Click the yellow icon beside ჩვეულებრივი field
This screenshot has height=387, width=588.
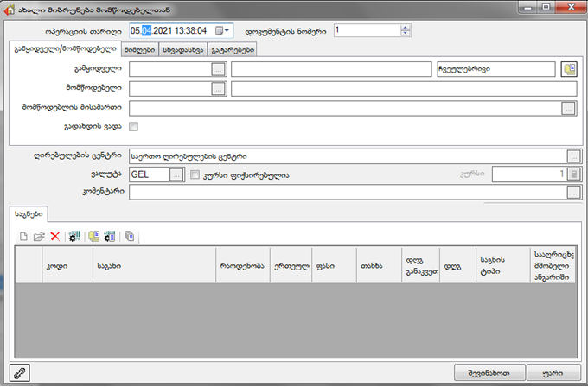pos(568,69)
